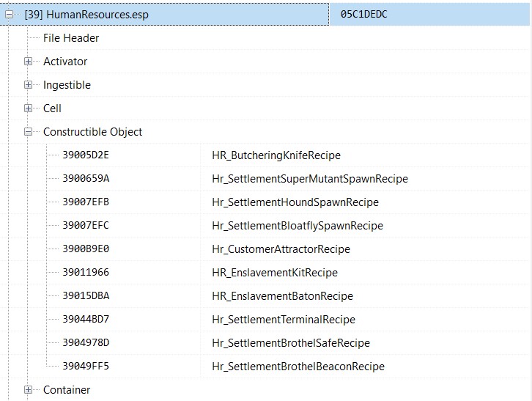Click Hr_SettlementHoundSpawnRecipe editor ID
The image size is (532, 401).
click(295, 202)
